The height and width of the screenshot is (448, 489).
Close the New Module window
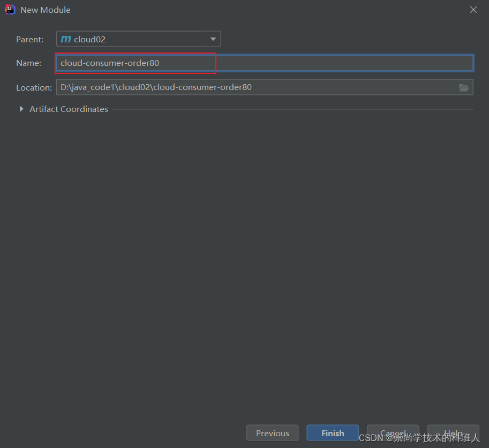tap(473, 10)
